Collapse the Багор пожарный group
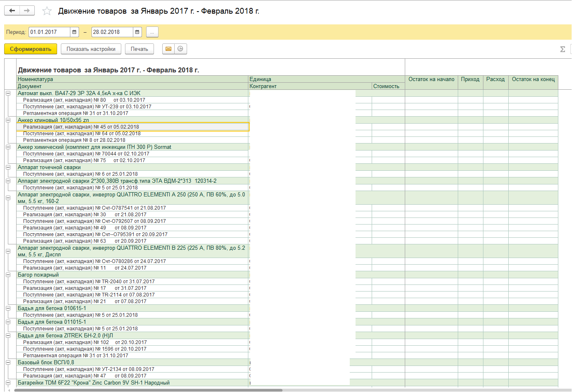The width and height of the screenshot is (572, 392). pyautogui.click(x=8, y=275)
